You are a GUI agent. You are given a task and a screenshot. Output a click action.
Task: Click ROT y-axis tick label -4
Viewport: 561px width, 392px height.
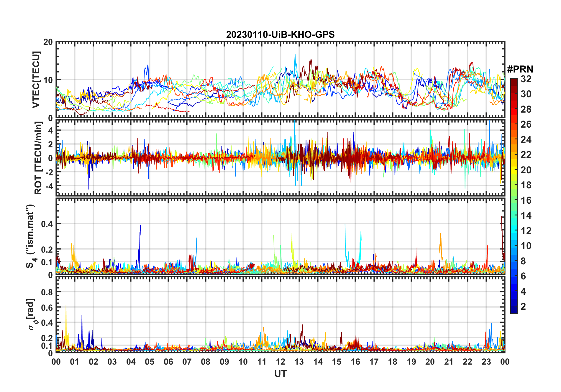coord(49,186)
